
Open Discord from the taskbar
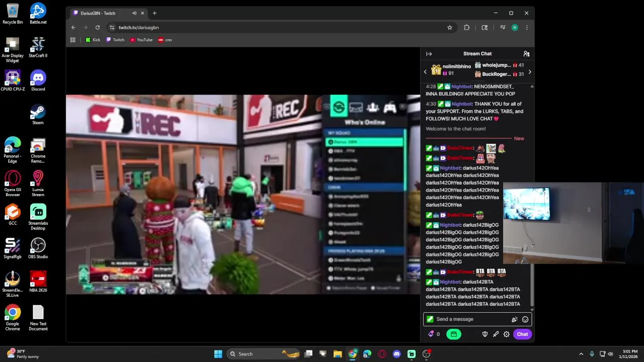(x=397, y=354)
